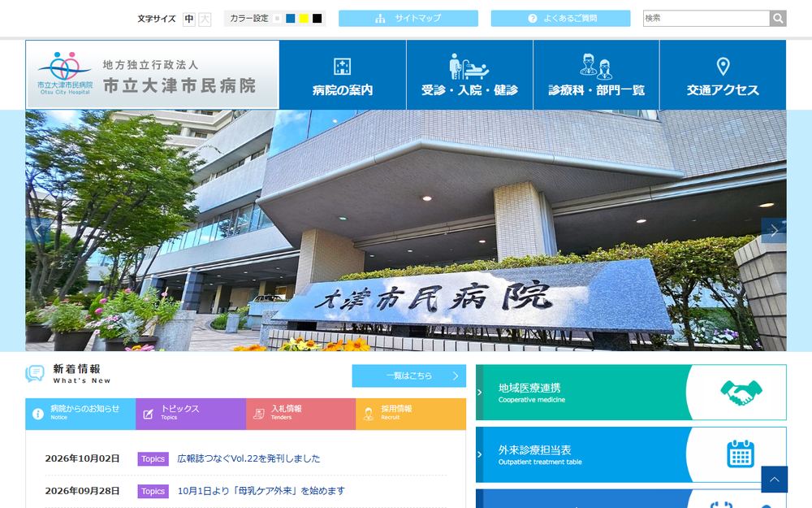Click the 検索 search input field
The width and height of the screenshot is (812, 508).
point(706,19)
